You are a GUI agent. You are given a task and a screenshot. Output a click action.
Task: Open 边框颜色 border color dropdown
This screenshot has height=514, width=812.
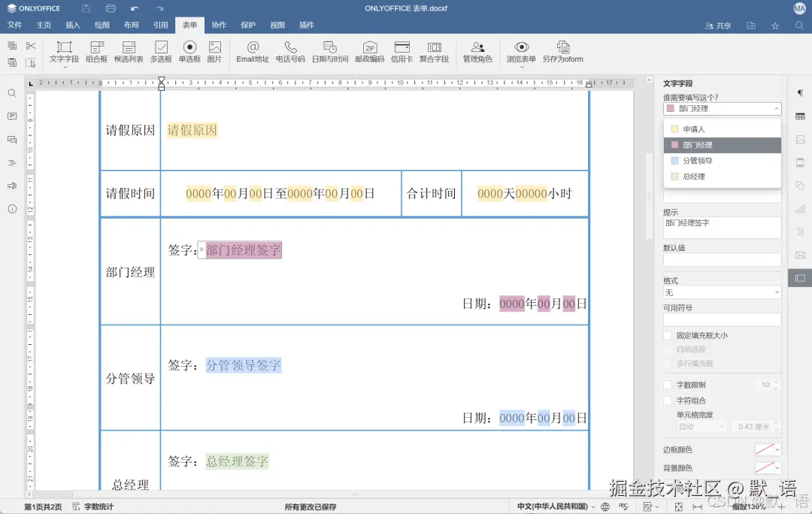(777, 450)
